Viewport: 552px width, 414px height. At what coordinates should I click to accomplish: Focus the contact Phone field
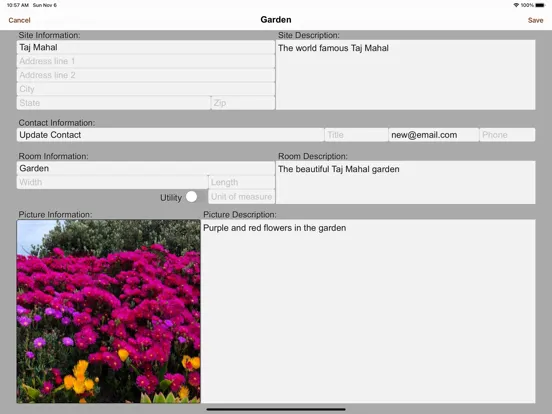click(507, 135)
